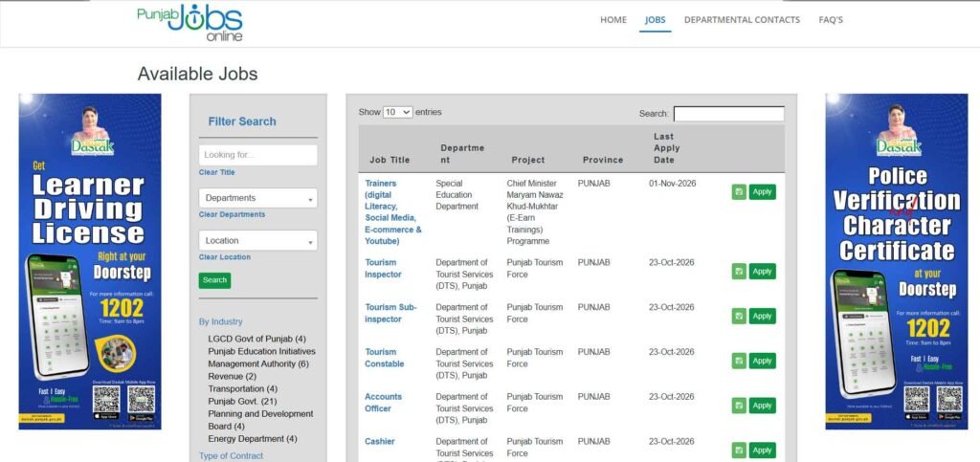
Task: Filter by Planning and Development Board
Action: [x=260, y=420]
